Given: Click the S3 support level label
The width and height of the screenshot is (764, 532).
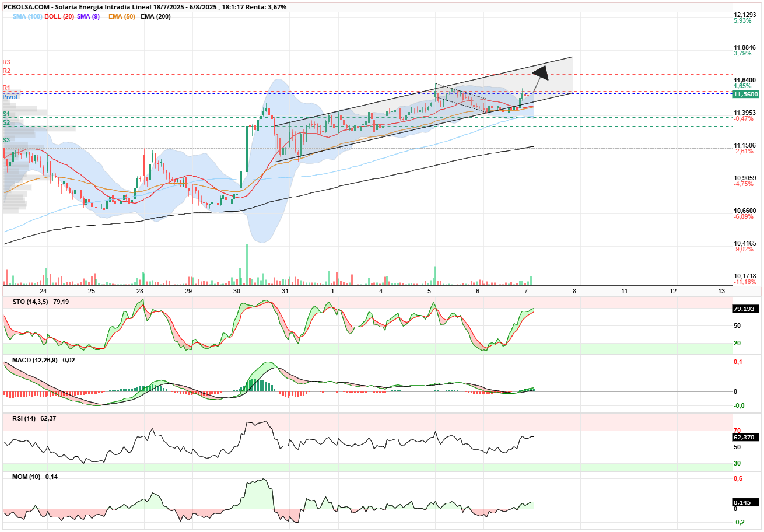Looking at the screenshot, I should point(6,140).
